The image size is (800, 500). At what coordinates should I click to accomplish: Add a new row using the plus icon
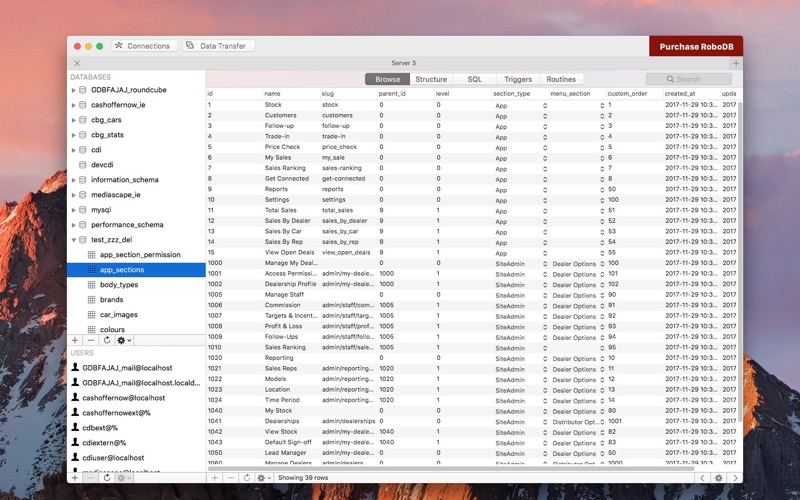[214, 478]
